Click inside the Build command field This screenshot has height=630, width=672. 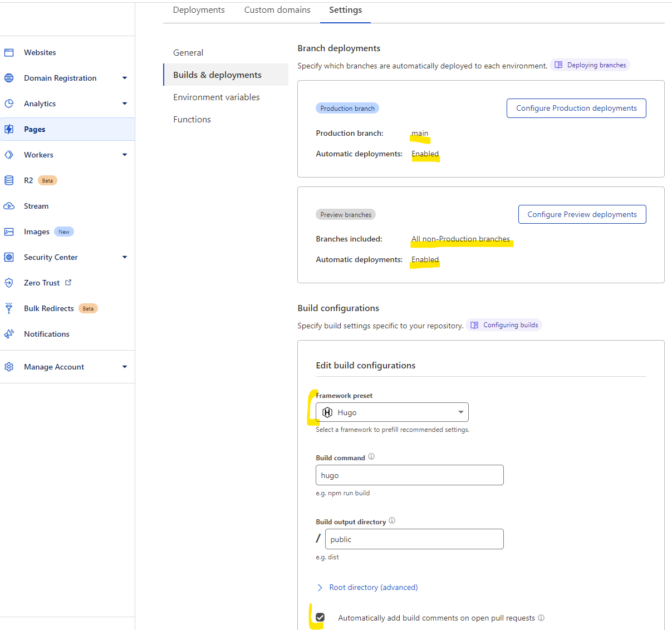409,475
